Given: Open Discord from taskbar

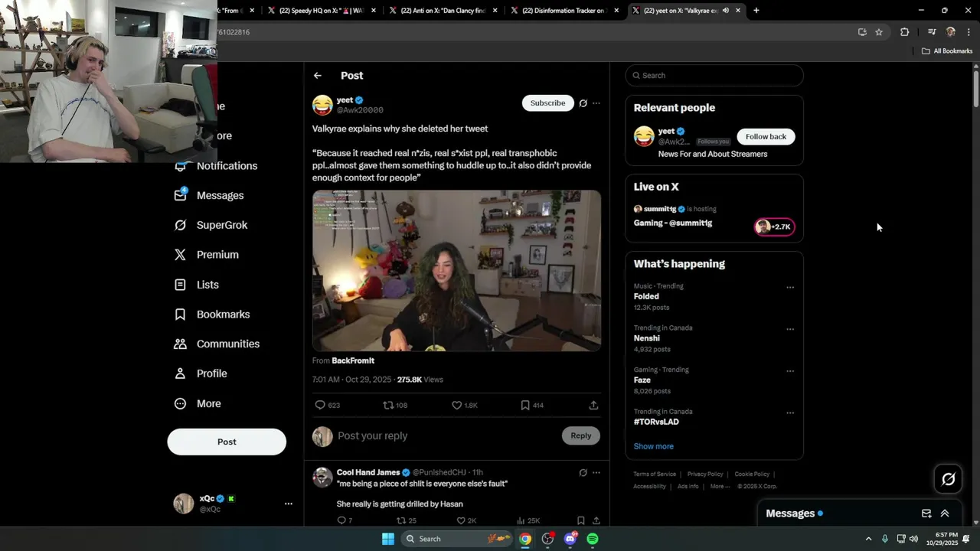Looking at the screenshot, I should pyautogui.click(x=570, y=539).
